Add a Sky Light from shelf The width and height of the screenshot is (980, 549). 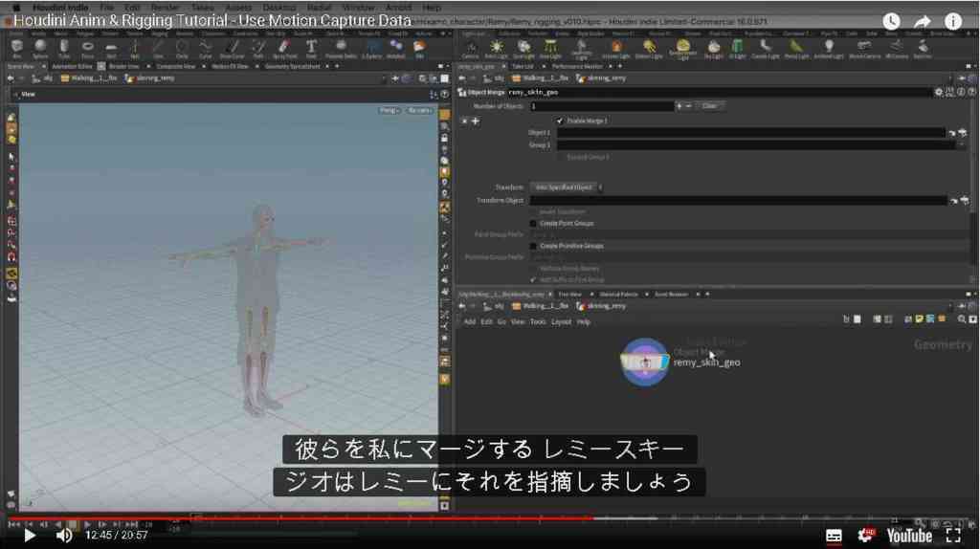(x=713, y=48)
